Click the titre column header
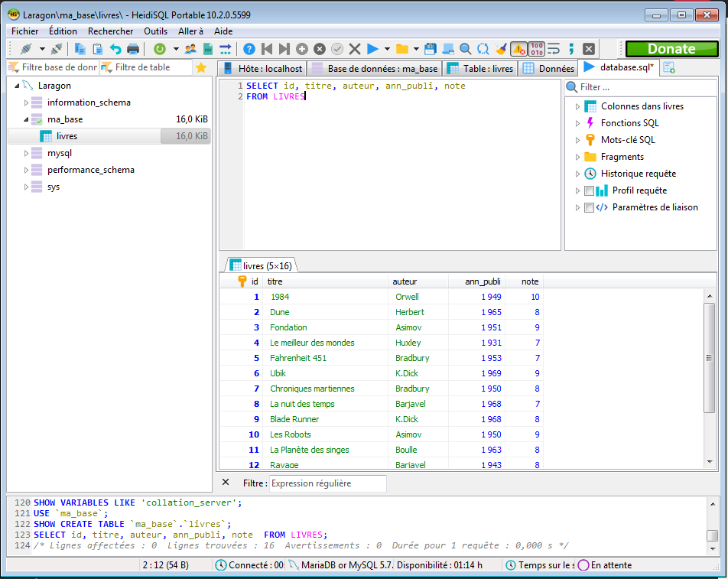 325,281
